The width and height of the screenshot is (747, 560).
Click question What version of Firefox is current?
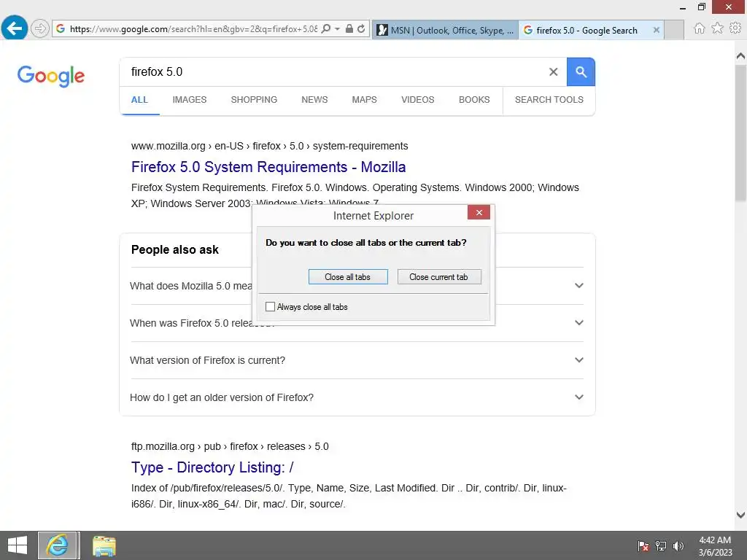207,360
